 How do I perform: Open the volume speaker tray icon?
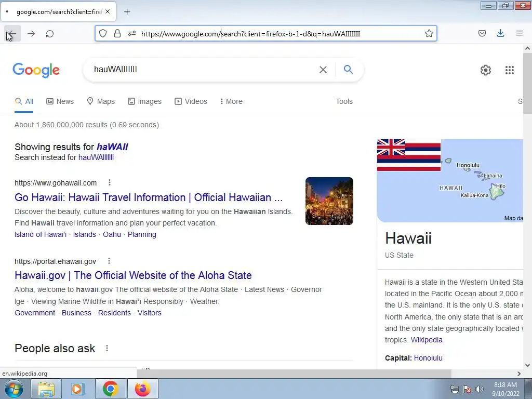[479, 389]
